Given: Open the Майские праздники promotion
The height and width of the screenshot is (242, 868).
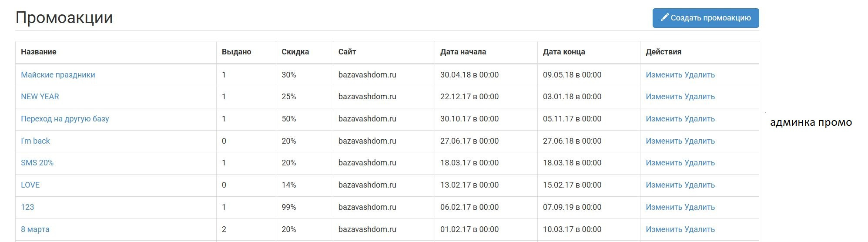Looking at the screenshot, I should [x=58, y=75].
